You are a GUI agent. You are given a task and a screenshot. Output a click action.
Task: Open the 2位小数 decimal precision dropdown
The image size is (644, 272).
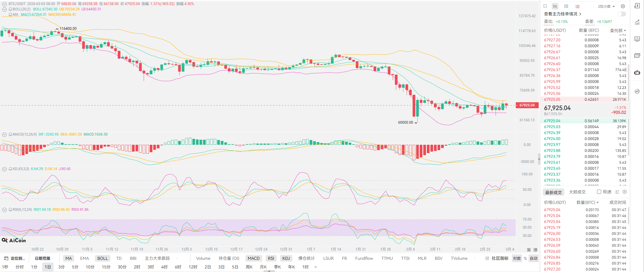[x=606, y=6]
